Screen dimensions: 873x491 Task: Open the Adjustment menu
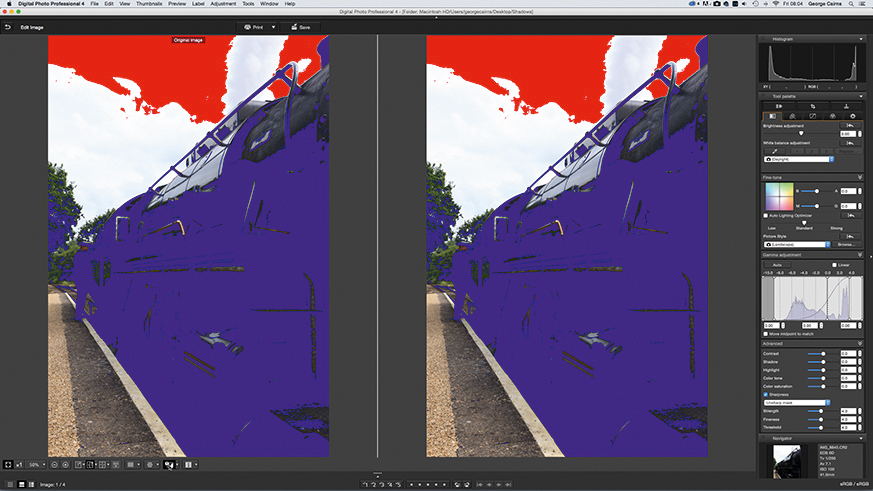click(x=223, y=3)
